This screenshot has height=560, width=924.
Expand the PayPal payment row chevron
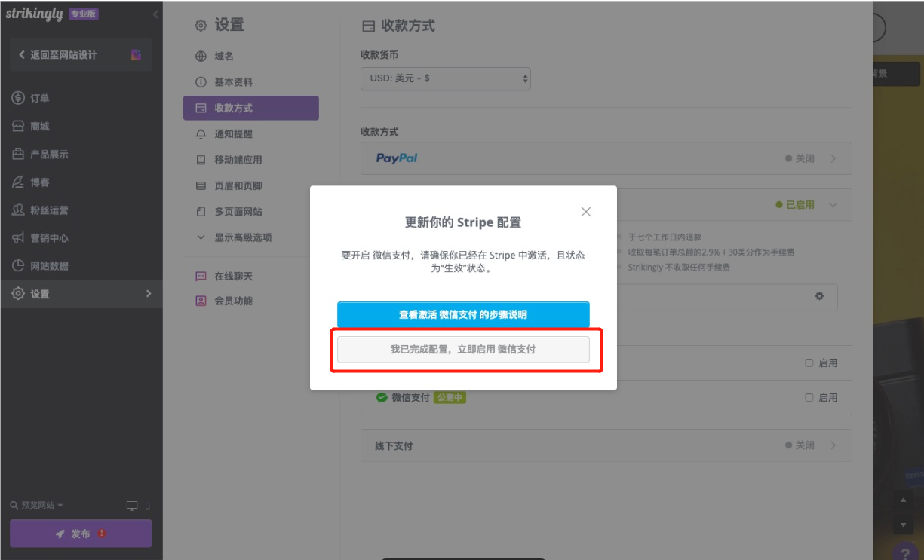(833, 159)
